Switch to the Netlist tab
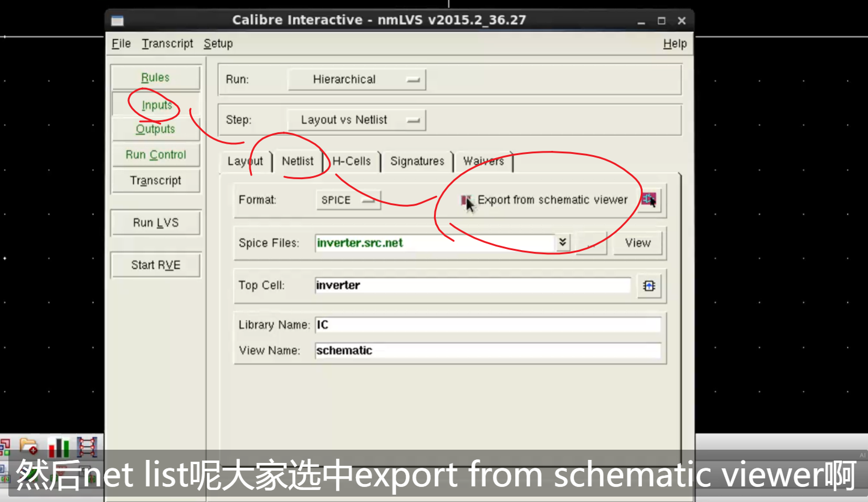The width and height of the screenshot is (868, 502). [x=298, y=161]
